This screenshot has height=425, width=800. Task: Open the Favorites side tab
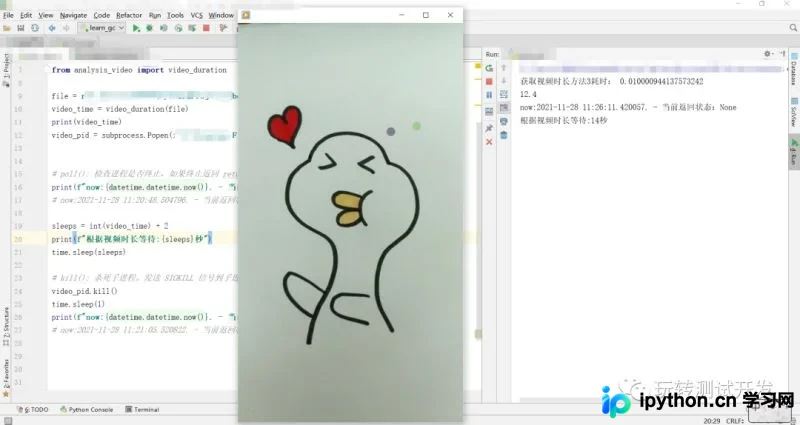[6, 379]
